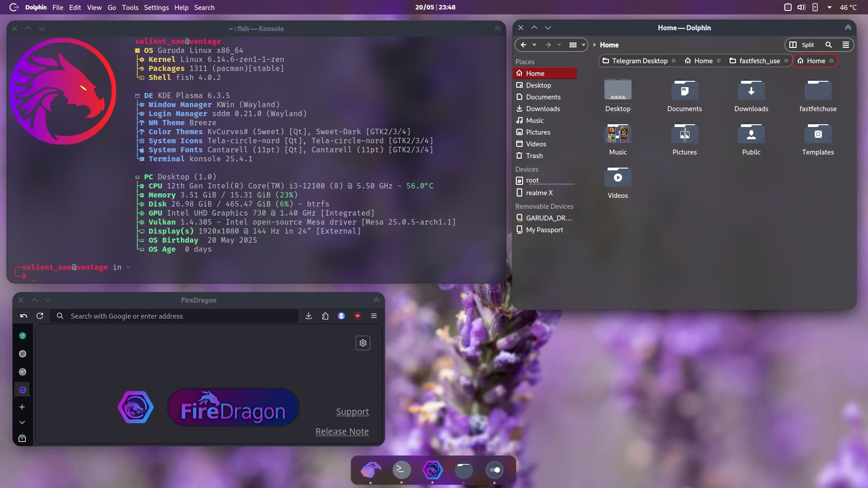Close the fastfetch_use tab
Screen dimensions: 868x488
[x=786, y=61]
